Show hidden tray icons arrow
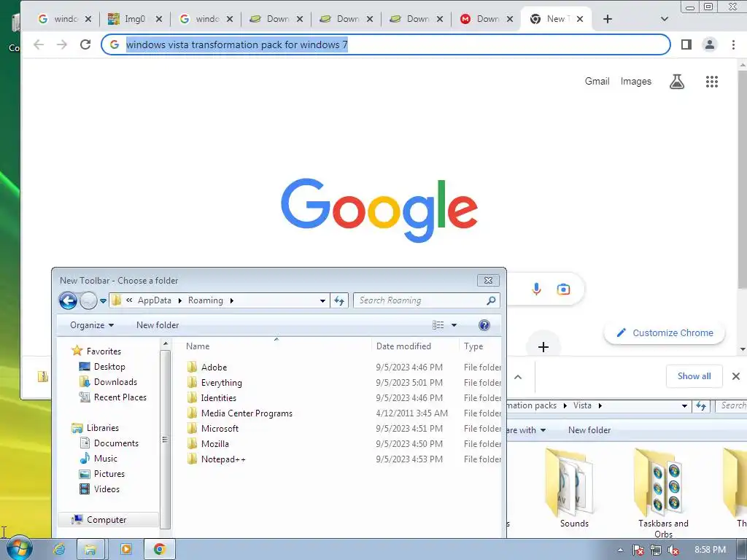The height and width of the screenshot is (560, 747). click(620, 550)
